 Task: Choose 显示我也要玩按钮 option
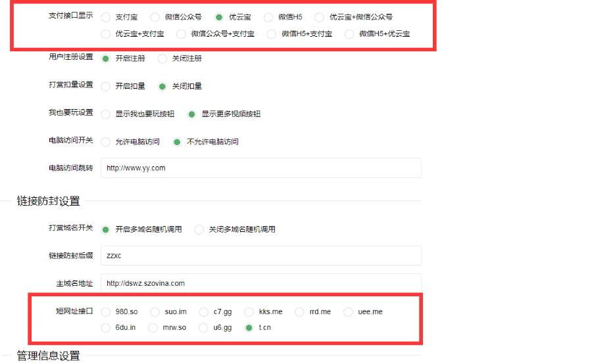pyautogui.click(x=106, y=114)
